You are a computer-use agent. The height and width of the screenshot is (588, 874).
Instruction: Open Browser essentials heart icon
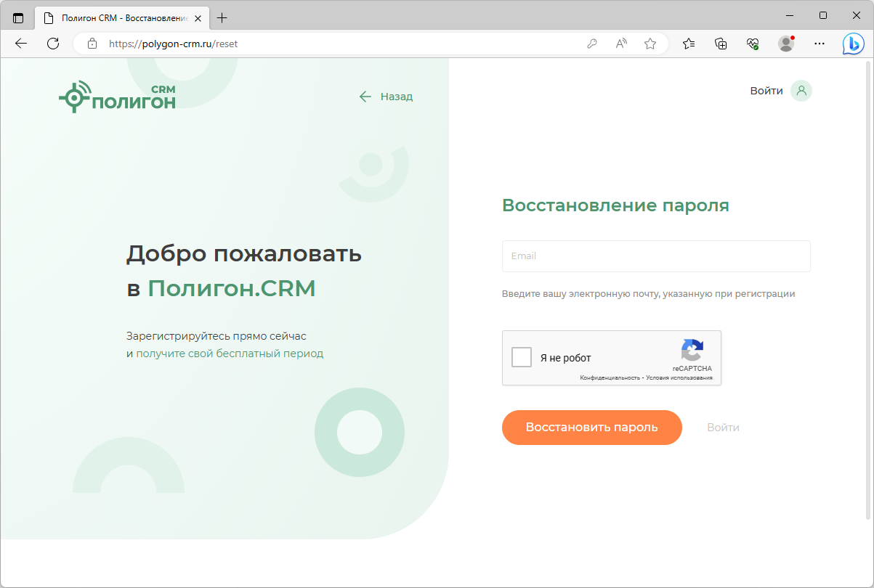point(753,44)
